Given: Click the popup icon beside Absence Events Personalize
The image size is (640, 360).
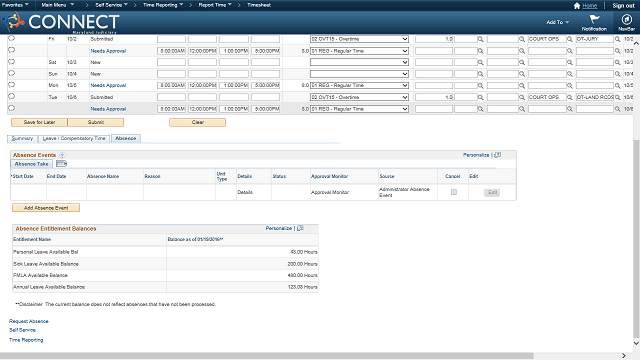Looking at the screenshot, I should tap(498, 155).
